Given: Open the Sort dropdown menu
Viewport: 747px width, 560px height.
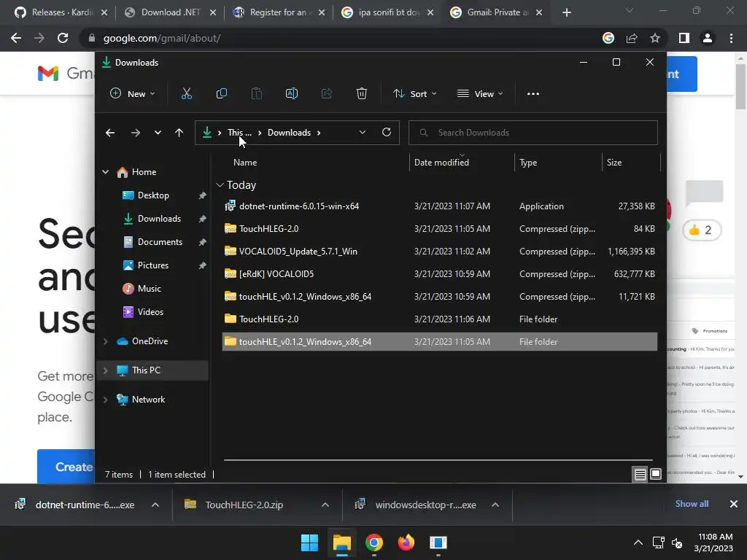Looking at the screenshot, I should pyautogui.click(x=414, y=94).
